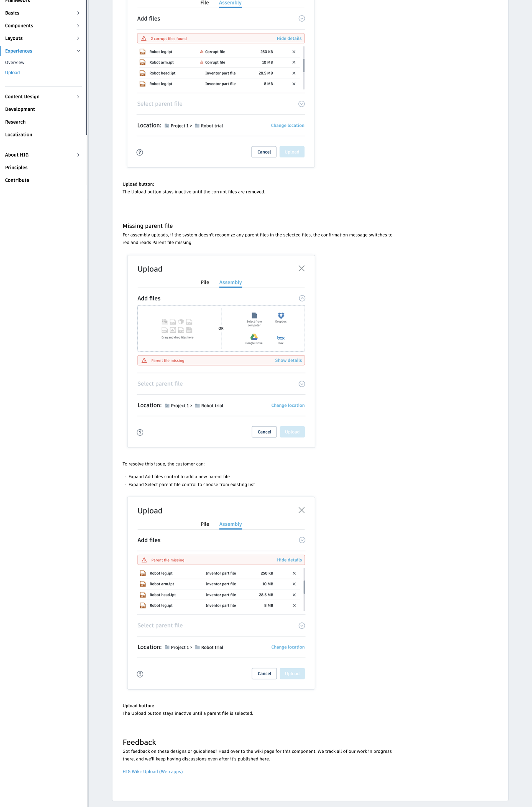
Task: Click the Google Drive icon
Action: click(254, 337)
